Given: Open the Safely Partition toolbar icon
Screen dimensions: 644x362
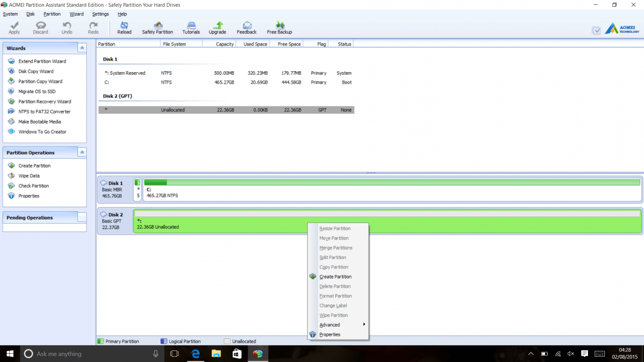Looking at the screenshot, I should (157, 25).
